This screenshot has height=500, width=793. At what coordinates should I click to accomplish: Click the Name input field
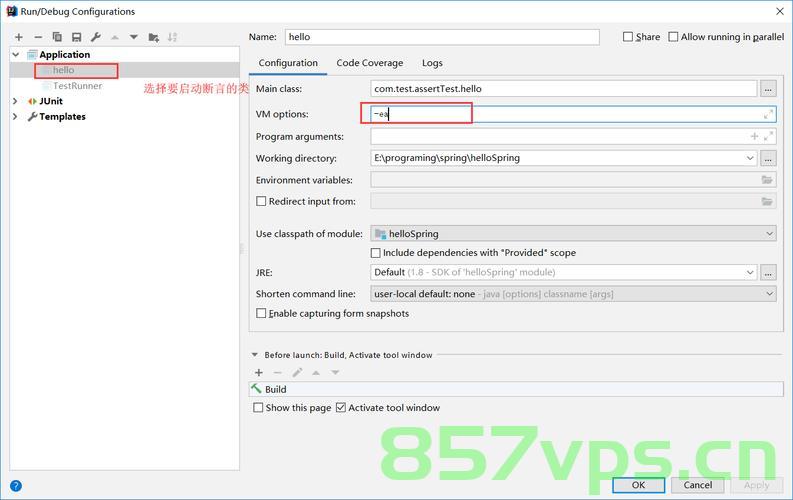[x=443, y=37]
